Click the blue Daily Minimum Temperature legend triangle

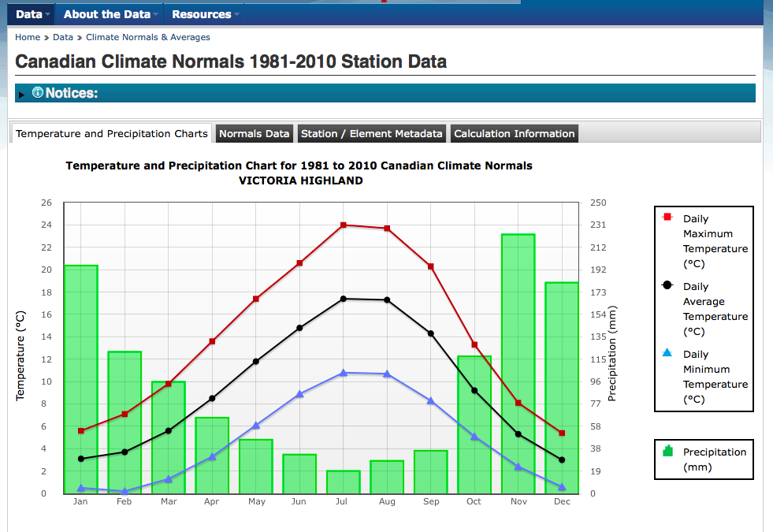point(667,352)
